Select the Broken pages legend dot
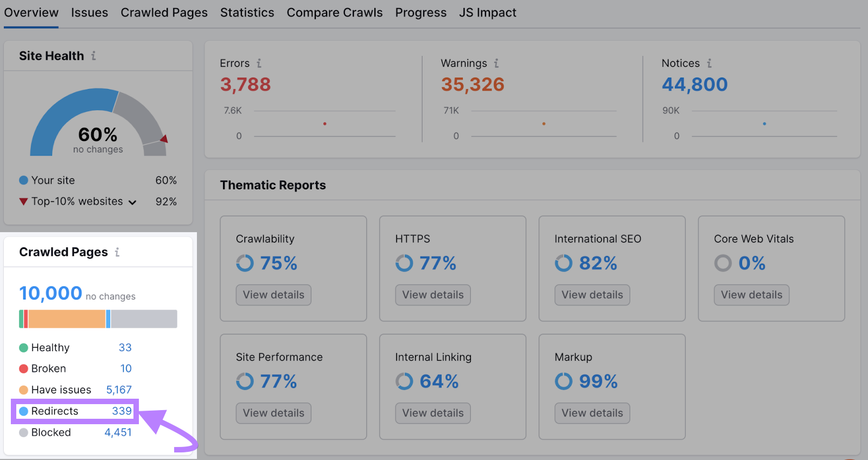This screenshot has width=868, height=460. 23,368
